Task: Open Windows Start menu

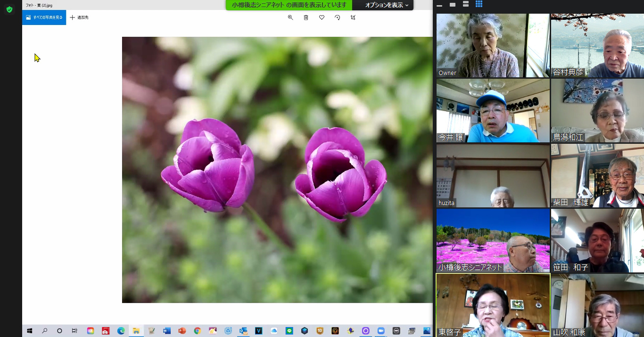Action: pyautogui.click(x=29, y=331)
